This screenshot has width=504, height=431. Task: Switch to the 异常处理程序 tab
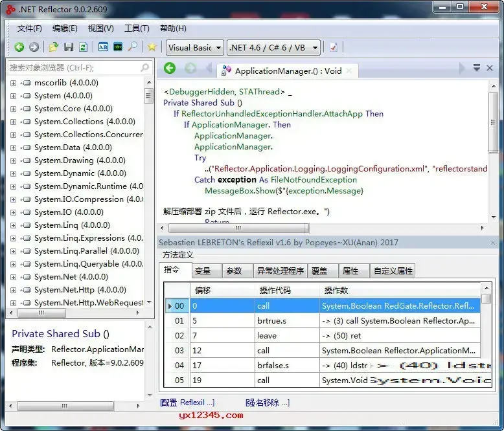point(281,271)
